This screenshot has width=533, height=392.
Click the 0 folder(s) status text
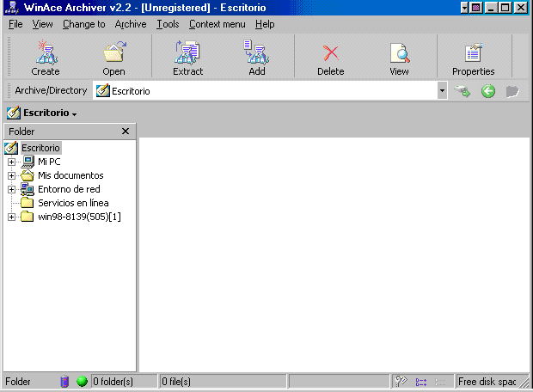click(113, 382)
